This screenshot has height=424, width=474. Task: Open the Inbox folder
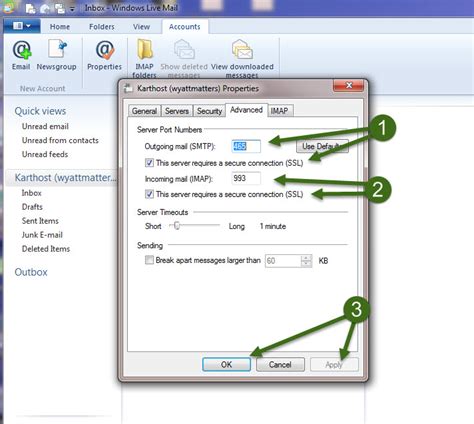tap(32, 193)
